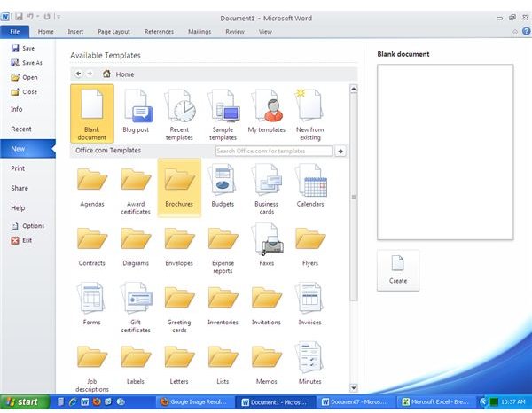The height and width of the screenshot is (413, 532).
Task: Open Sample templates
Action: point(223,113)
